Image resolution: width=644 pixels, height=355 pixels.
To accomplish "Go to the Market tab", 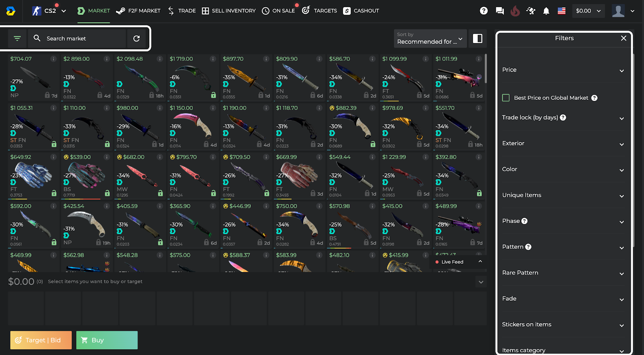I will click(93, 11).
